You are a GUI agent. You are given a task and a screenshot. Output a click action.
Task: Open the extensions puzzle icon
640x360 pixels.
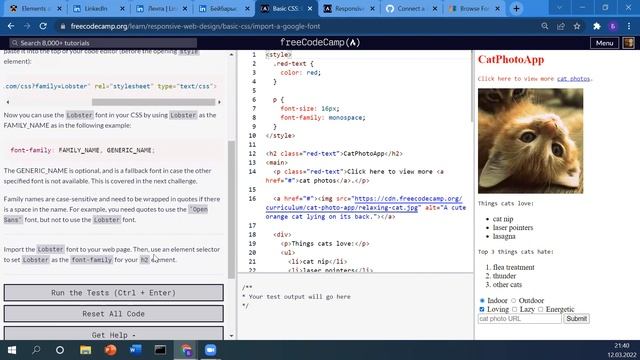(597, 26)
